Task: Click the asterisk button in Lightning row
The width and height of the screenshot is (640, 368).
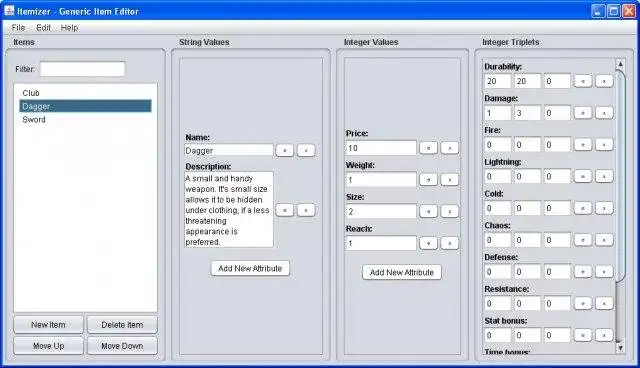Action: pyautogui.click(x=583, y=177)
